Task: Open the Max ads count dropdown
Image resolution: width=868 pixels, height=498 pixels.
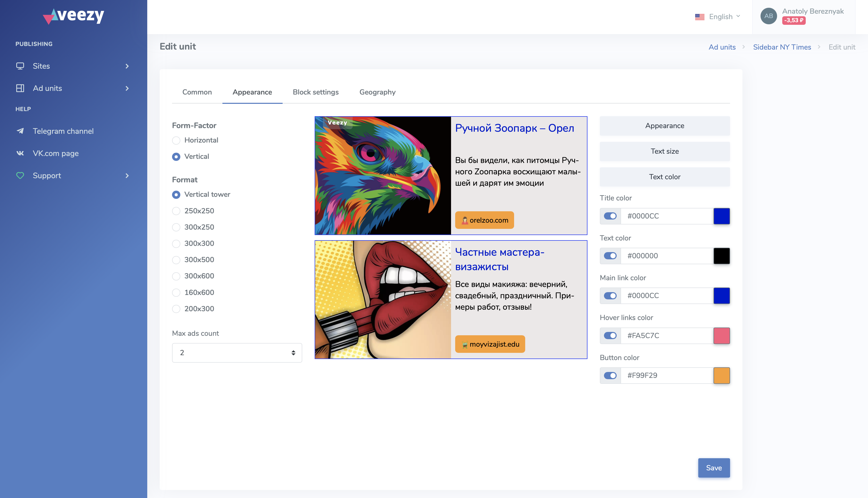Action: click(237, 353)
